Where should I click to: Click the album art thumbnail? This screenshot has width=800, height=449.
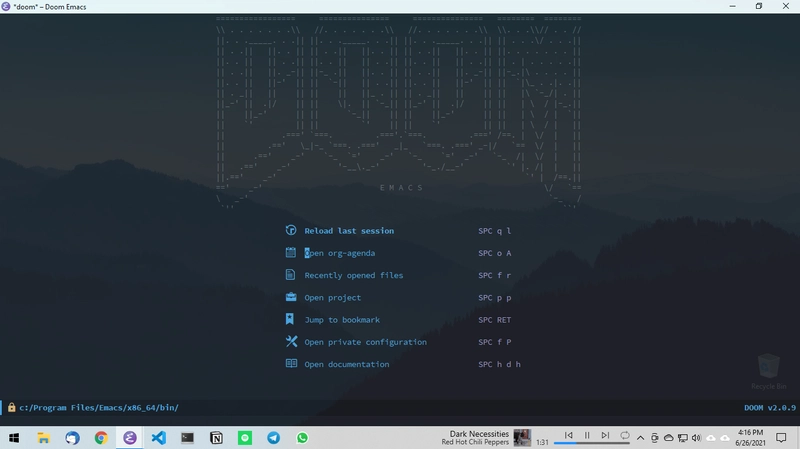[522, 438]
